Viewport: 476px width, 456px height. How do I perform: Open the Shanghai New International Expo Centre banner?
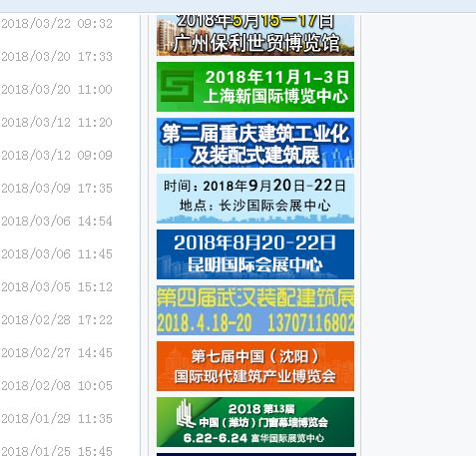[255, 87]
